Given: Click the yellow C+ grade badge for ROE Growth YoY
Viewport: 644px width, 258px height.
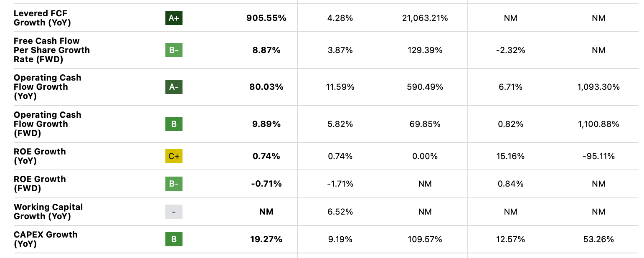Looking at the screenshot, I should tap(174, 156).
